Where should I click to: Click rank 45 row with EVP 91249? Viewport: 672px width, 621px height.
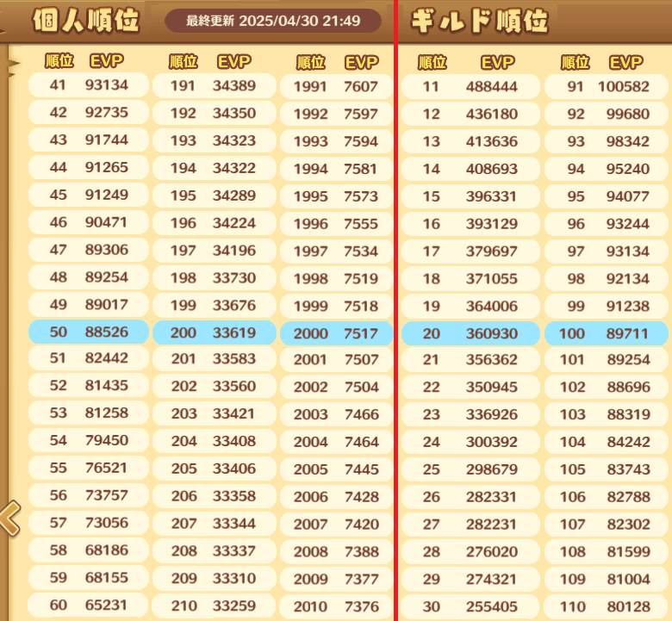click(x=89, y=195)
